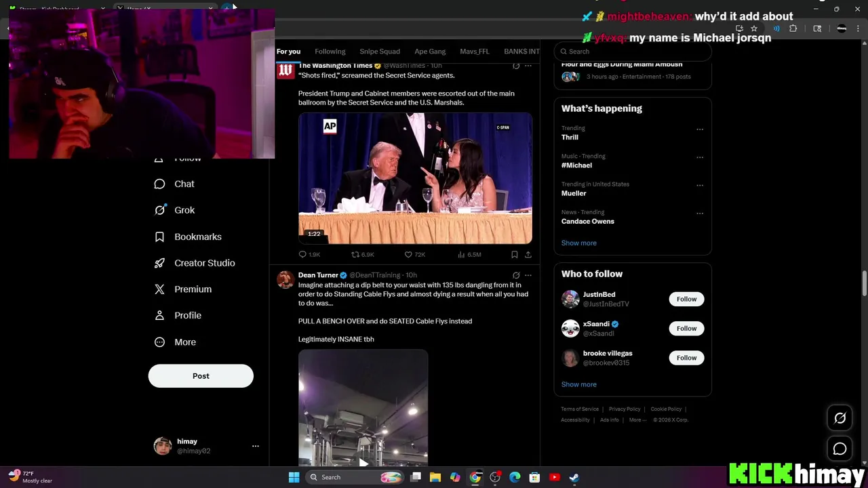
Task: Go to Profile in sidebar
Action: click(x=178, y=315)
